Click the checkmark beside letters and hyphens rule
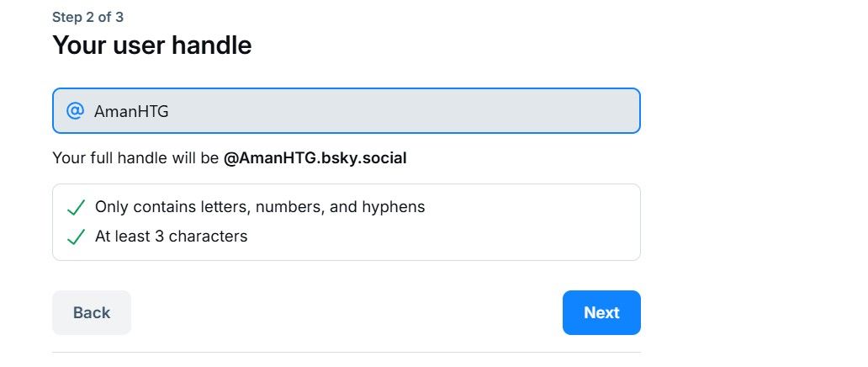 click(76, 207)
